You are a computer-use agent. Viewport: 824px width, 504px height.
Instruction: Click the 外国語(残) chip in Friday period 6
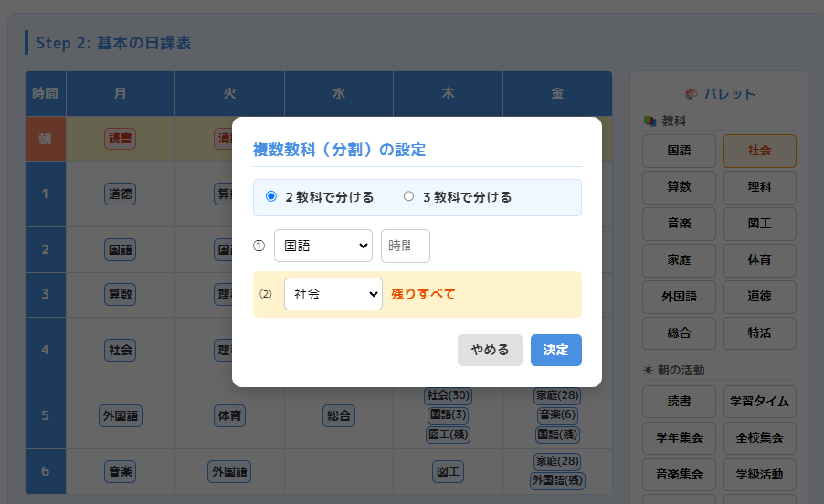point(557,480)
